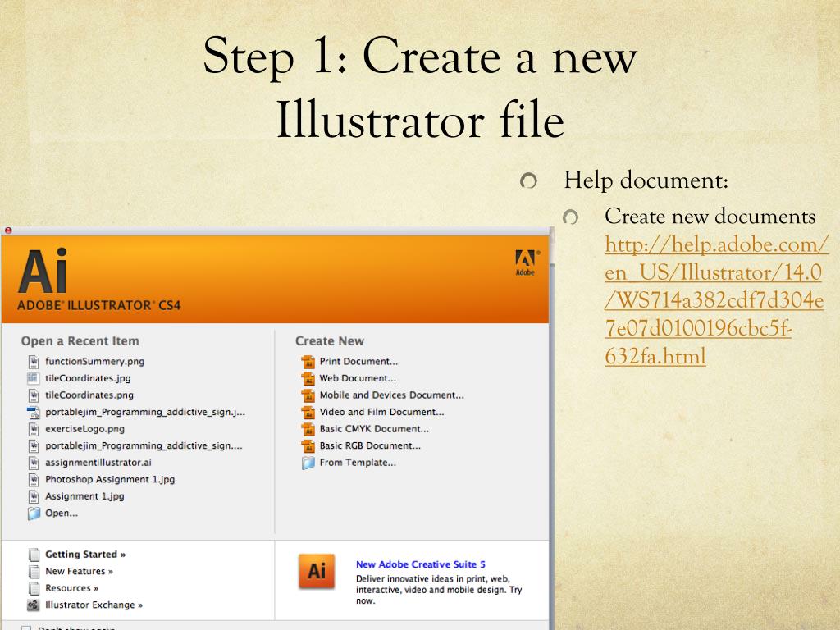The image size is (840, 630).
Task: Open exerciseLogo.png from recent items
Action: click(x=84, y=428)
